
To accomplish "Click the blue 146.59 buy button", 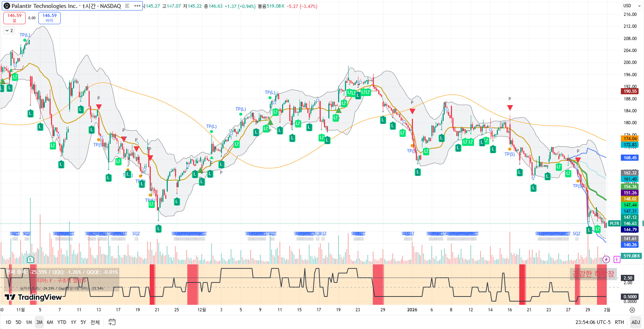I will pos(50,18).
